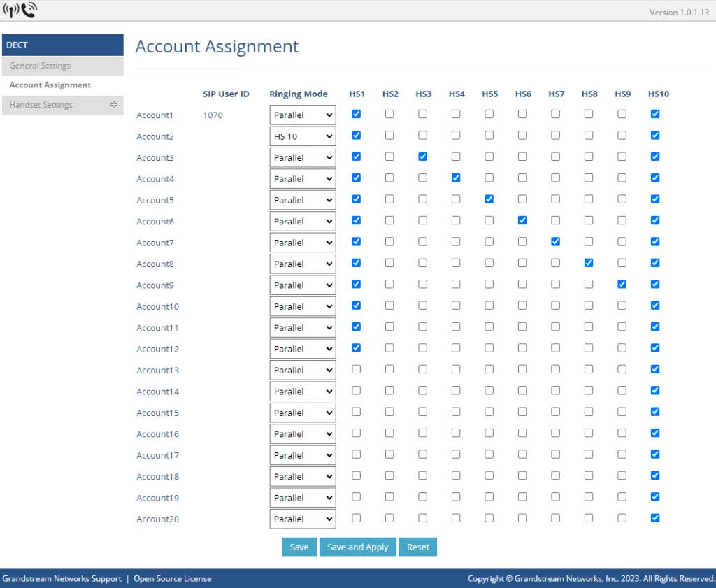The width and height of the screenshot is (716, 588).
Task: Click the HS5 column header
Action: coord(490,94)
